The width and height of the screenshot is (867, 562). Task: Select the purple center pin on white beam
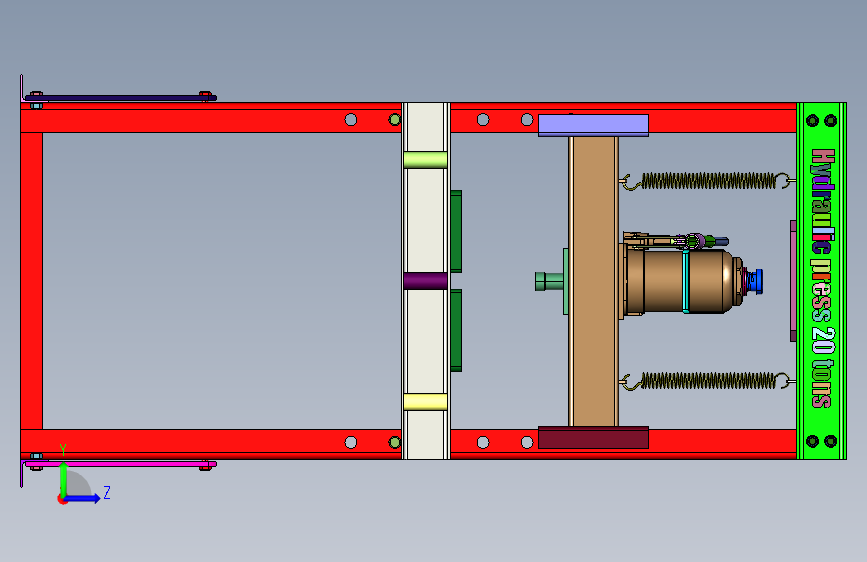[425, 281]
